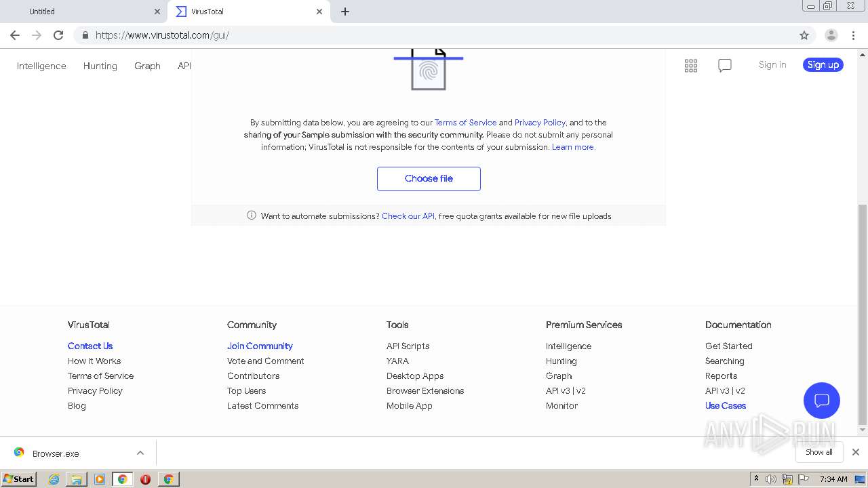Switch to the Untitled tab
This screenshot has width=868, height=488.
84,12
